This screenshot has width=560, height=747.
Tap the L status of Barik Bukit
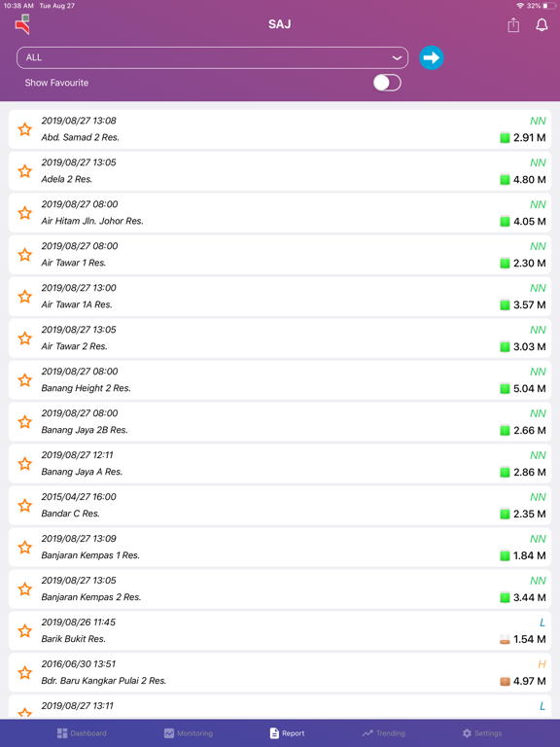[x=542, y=622]
